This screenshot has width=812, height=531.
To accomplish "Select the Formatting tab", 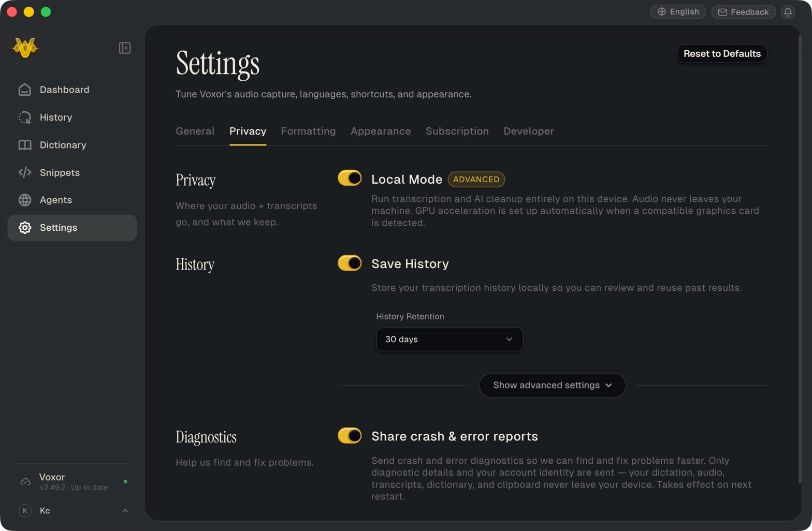I will coord(308,131).
